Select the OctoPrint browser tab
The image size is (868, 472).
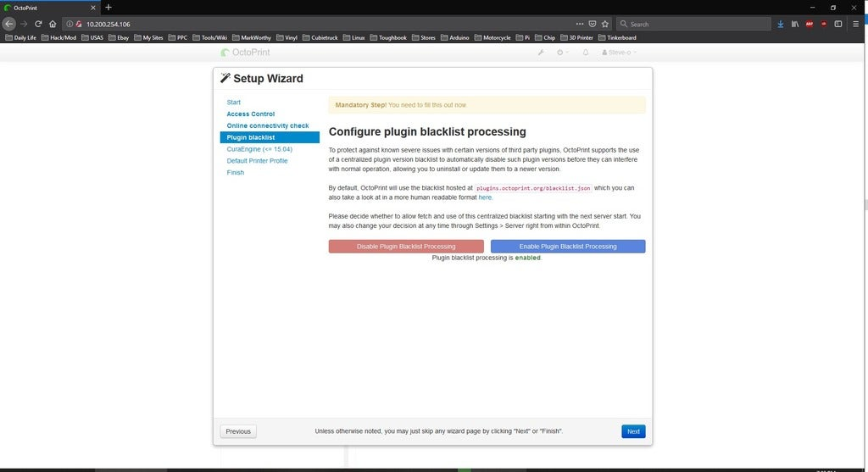(50, 8)
